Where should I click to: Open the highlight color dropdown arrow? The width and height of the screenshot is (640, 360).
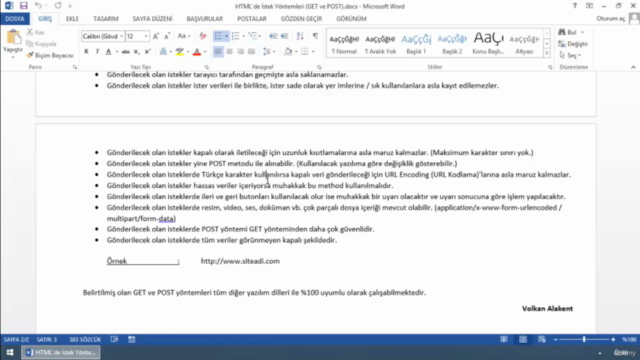pos(188,52)
